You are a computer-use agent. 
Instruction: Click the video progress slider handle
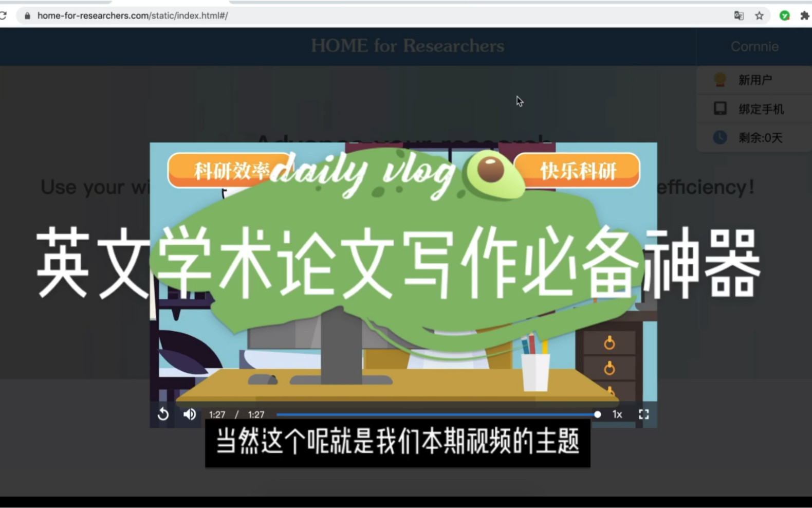click(x=597, y=414)
